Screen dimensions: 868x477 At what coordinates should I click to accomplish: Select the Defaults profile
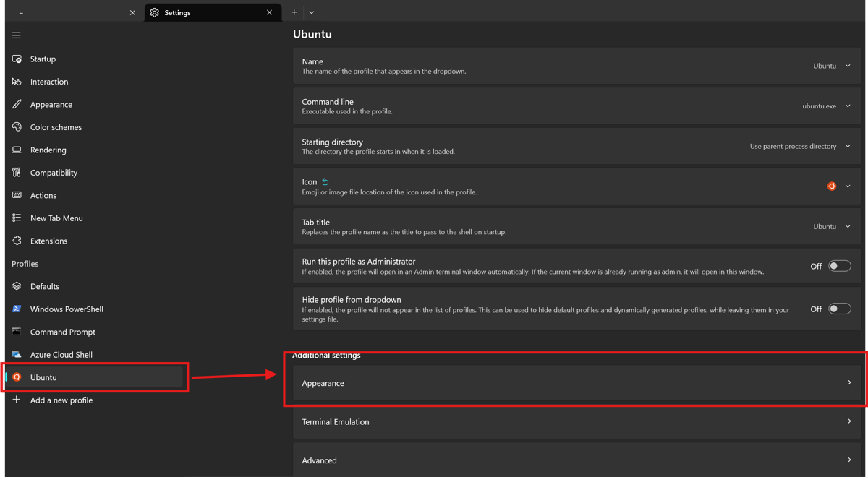95,286
